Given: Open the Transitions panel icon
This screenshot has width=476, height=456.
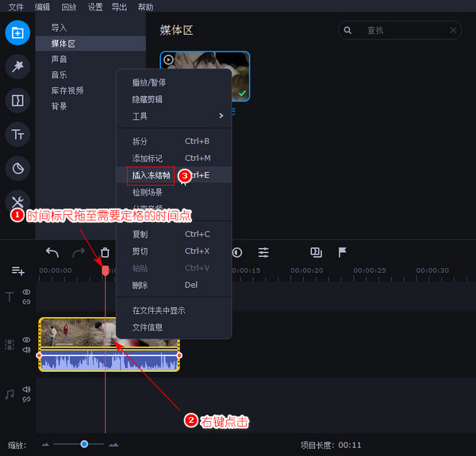Looking at the screenshot, I should (17, 101).
